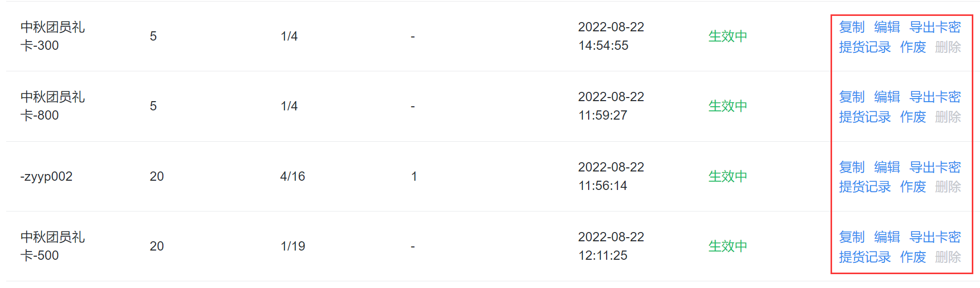Click 作废 for 中秋团员礼卡-500
Viewport: 980px width, 288px height.
[x=913, y=257]
